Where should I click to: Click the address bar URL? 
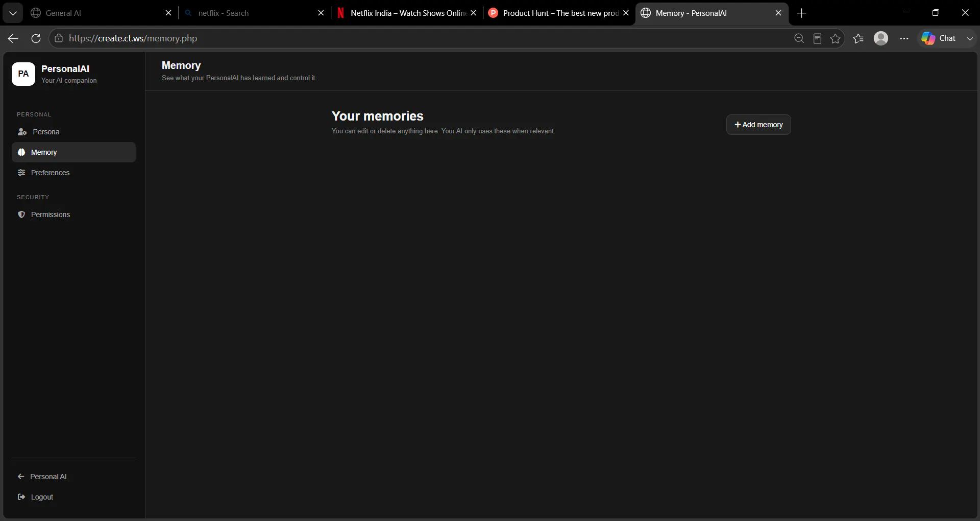coord(133,38)
